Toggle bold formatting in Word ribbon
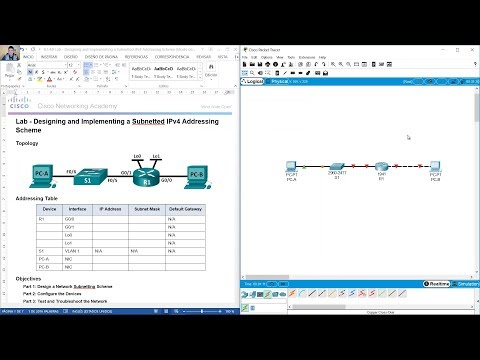Viewport: 480px width, 360px height. point(30,72)
